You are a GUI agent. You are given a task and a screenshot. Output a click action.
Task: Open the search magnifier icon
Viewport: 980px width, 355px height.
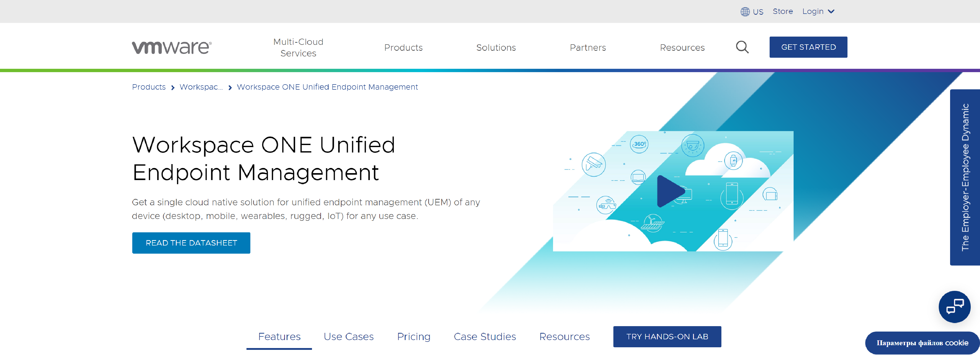[x=742, y=47]
